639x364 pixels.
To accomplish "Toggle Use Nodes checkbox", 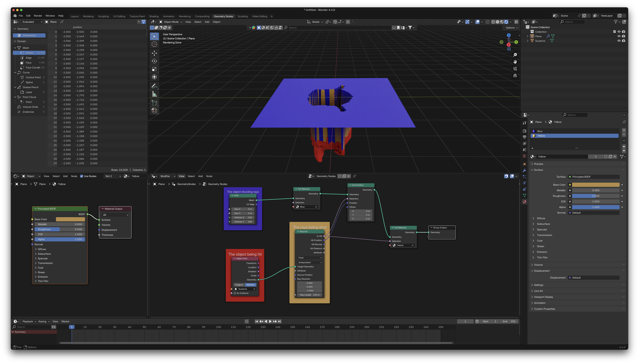I will 82,176.
